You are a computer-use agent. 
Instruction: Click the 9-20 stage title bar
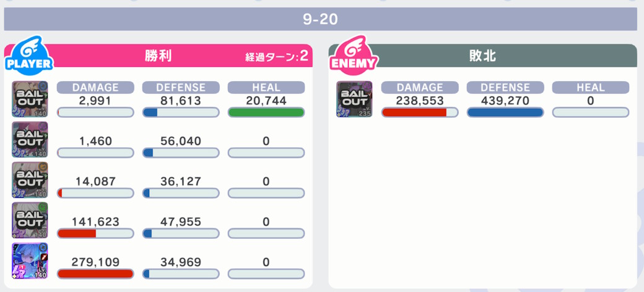pyautogui.click(x=320, y=19)
